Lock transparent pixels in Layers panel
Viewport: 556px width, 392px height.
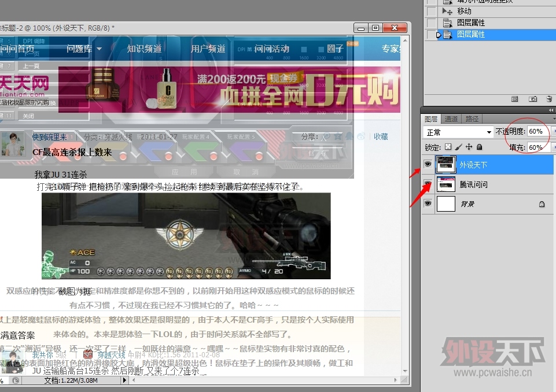448,147
